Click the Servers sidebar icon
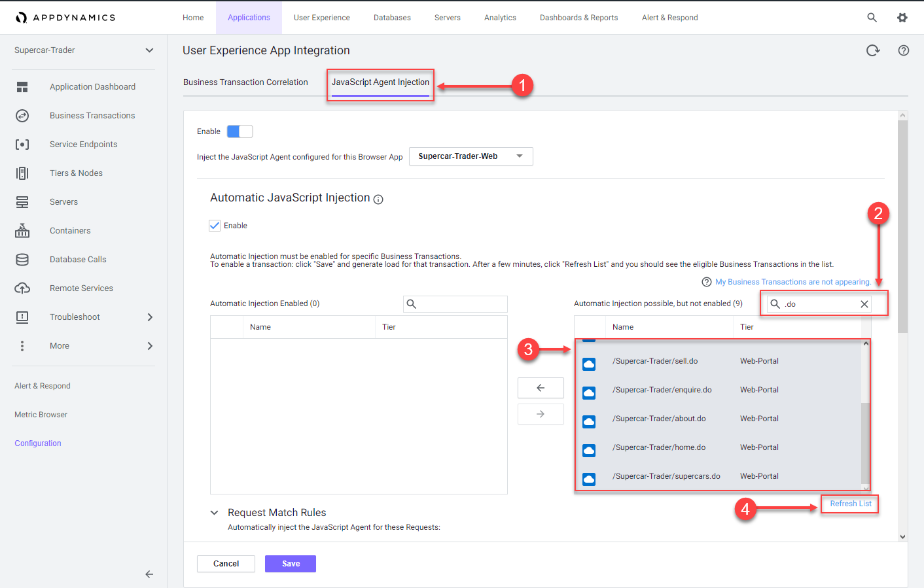924x588 pixels. click(22, 202)
